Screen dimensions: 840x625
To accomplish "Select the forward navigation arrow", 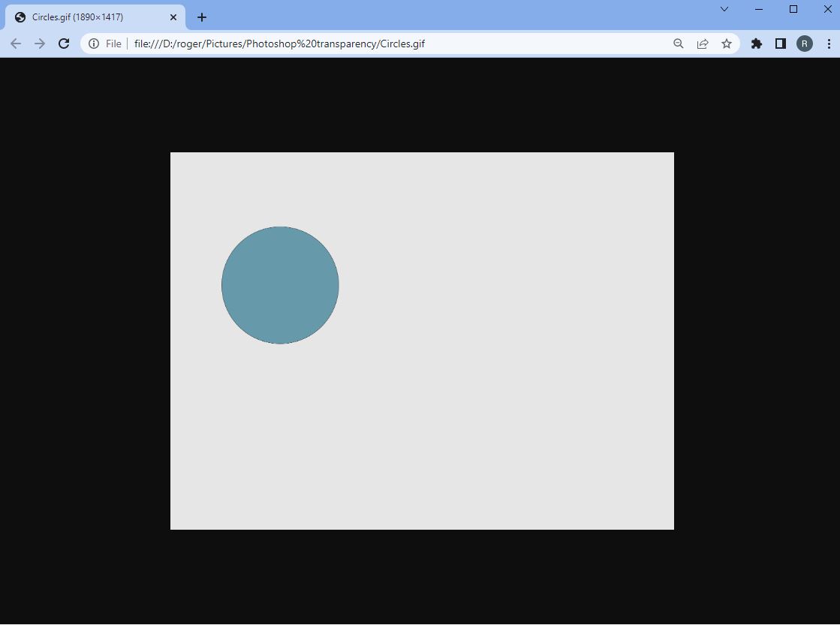I will [39, 43].
